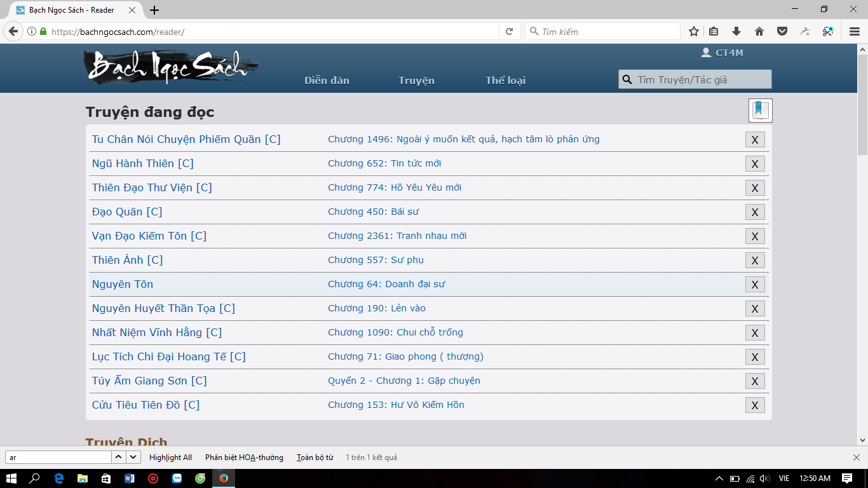Reload the page with the refresh icon
Viewport: 868px width, 488px height.
[x=509, y=32]
